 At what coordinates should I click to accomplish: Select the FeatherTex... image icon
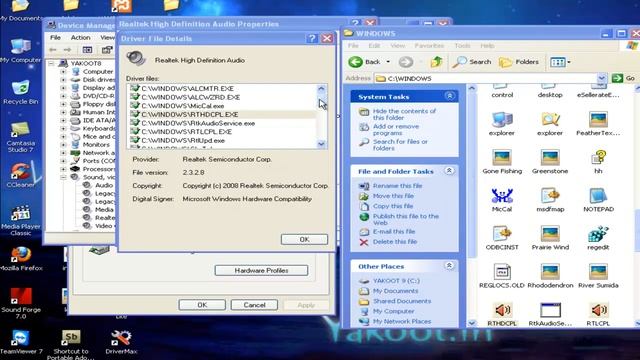point(598,120)
